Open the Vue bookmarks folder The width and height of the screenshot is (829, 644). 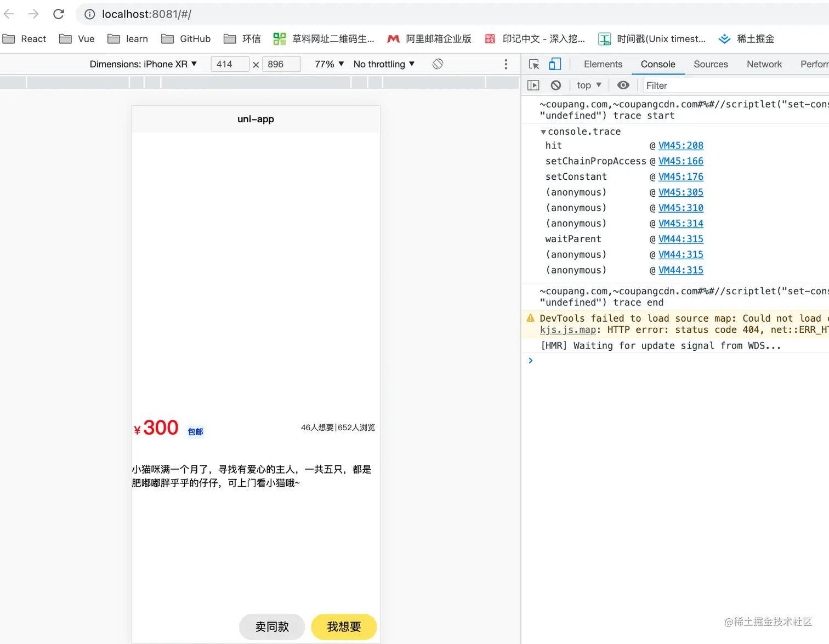click(x=77, y=39)
